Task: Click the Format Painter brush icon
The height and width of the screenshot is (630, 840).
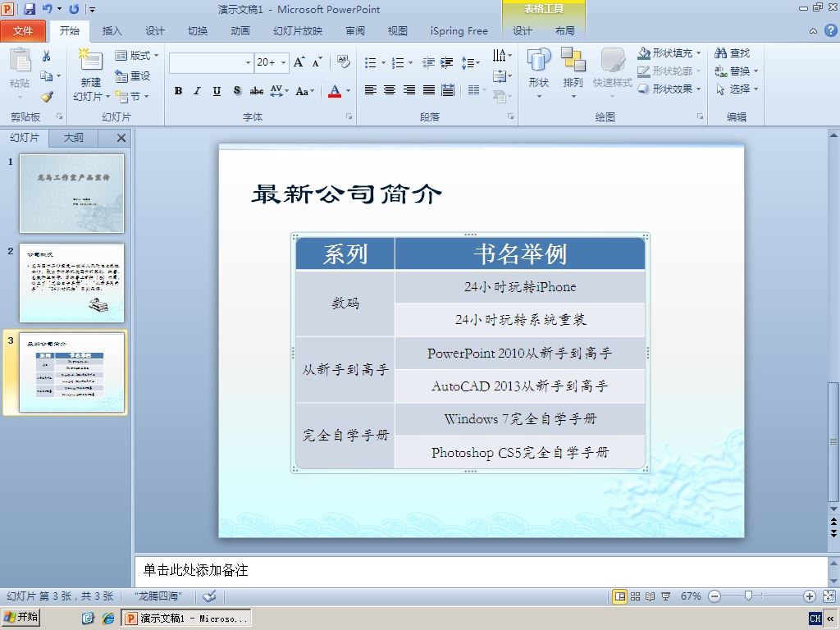Action: (47, 97)
